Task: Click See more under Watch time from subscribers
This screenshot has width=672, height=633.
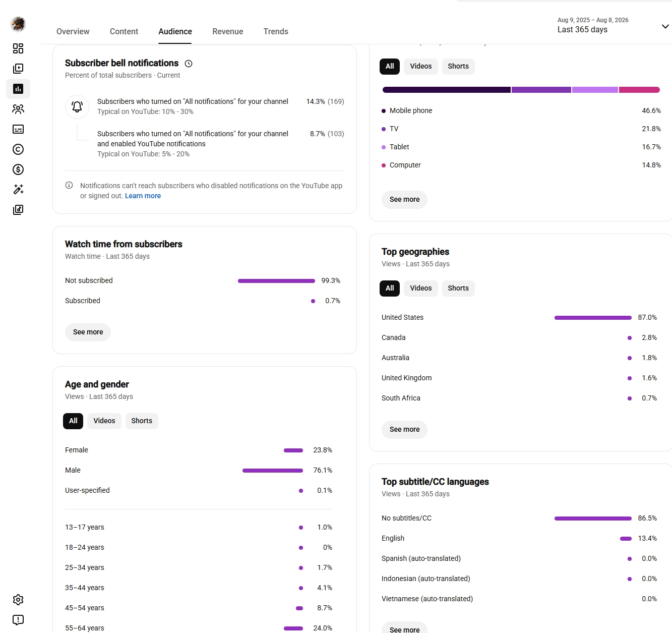Action: [x=88, y=332]
